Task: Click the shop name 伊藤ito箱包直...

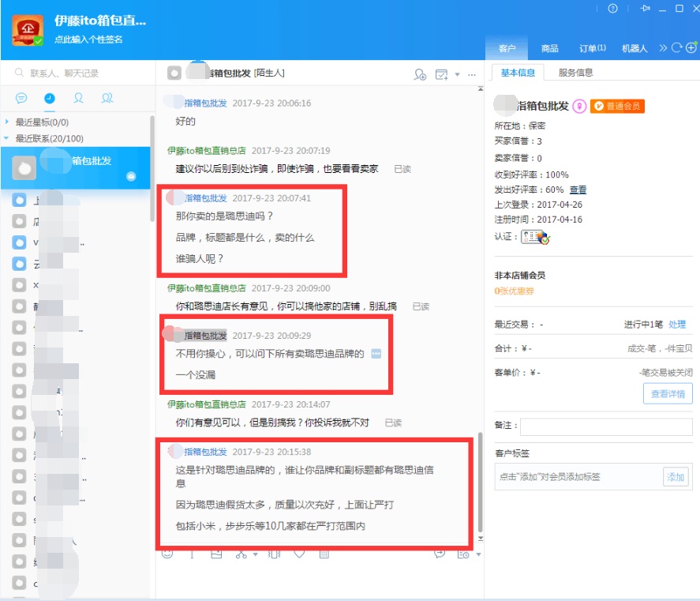Action: 100,21
